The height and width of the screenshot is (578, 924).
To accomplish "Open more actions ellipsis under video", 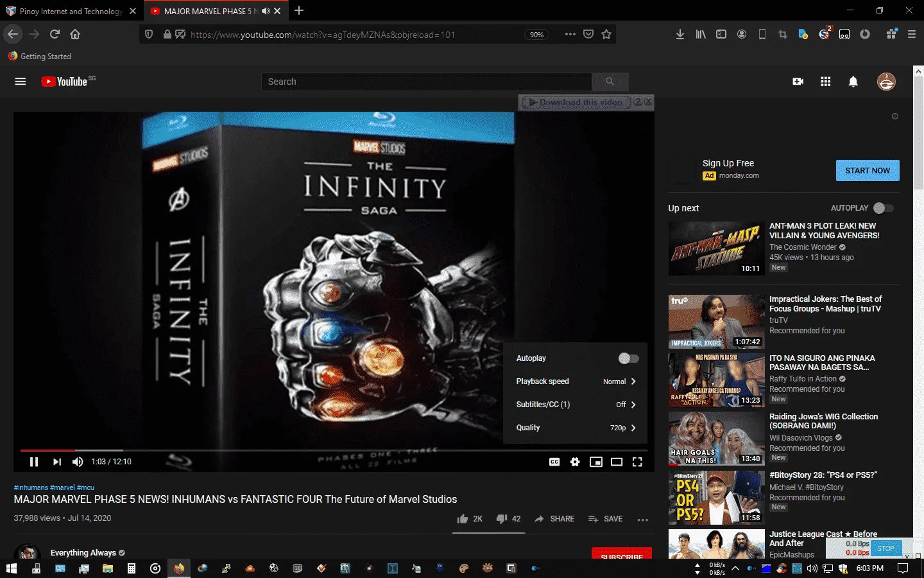I will pyautogui.click(x=643, y=520).
